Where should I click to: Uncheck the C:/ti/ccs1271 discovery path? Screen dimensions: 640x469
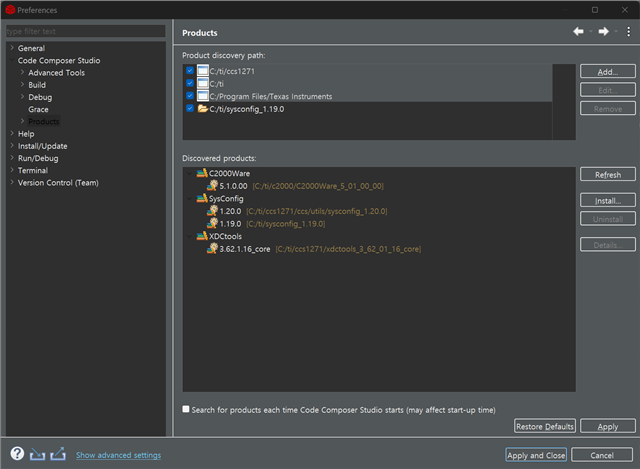pyautogui.click(x=190, y=71)
